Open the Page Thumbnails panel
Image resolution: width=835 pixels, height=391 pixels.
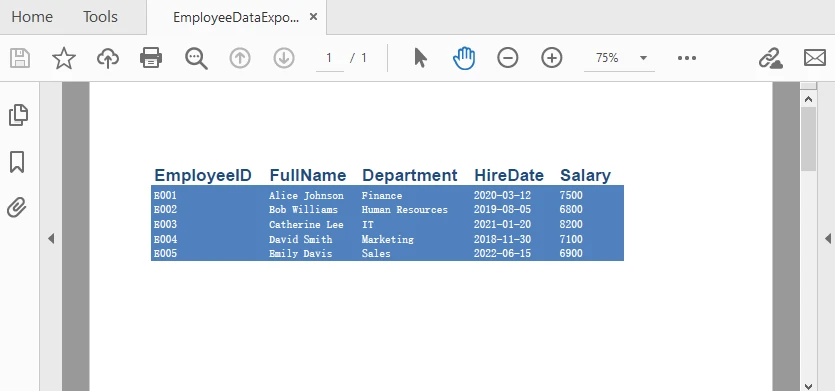tap(18, 115)
